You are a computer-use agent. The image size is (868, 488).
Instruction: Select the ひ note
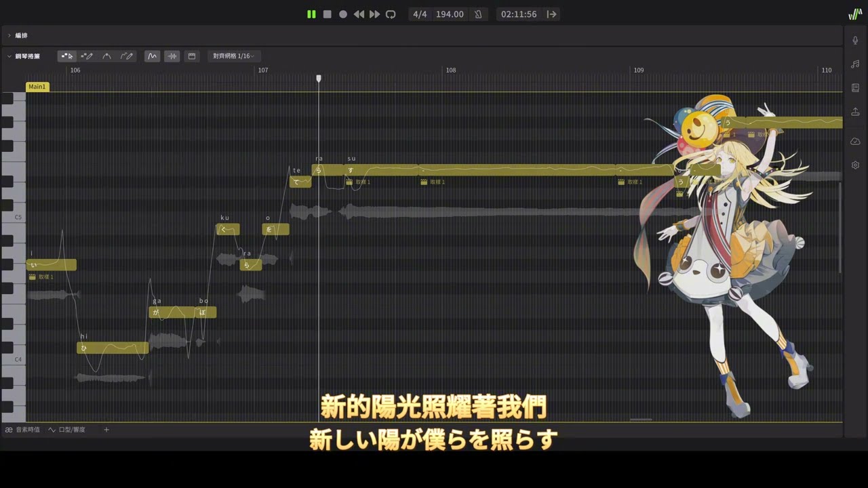pyautogui.click(x=113, y=348)
